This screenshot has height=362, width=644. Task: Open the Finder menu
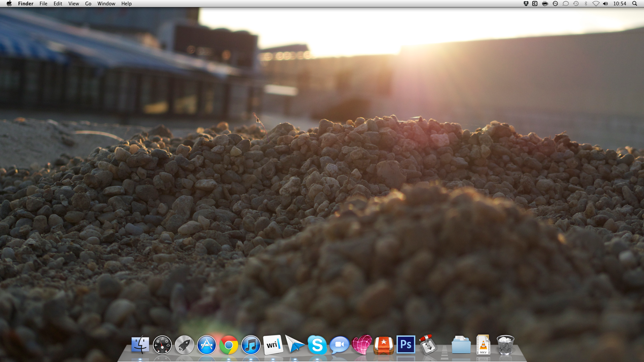[26, 4]
